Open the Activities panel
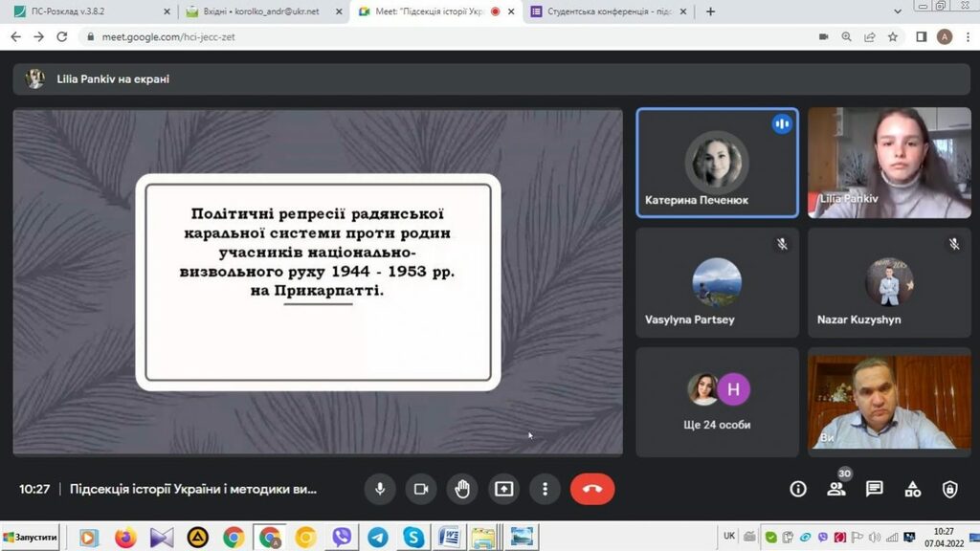This screenshot has height=551, width=980. tap(912, 489)
